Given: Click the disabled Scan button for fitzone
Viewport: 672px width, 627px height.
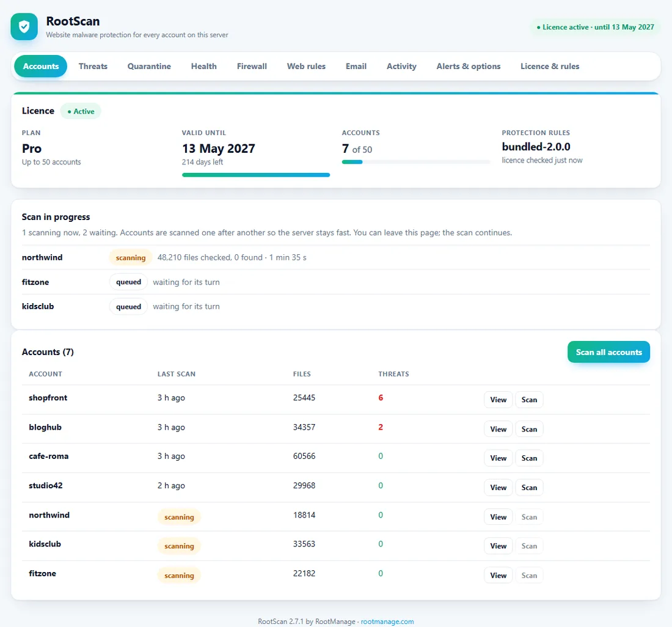Looking at the screenshot, I should (x=529, y=575).
